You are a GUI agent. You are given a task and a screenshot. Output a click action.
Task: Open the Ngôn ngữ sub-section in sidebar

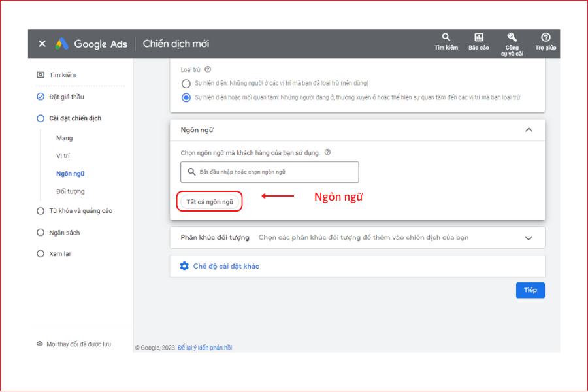point(71,174)
